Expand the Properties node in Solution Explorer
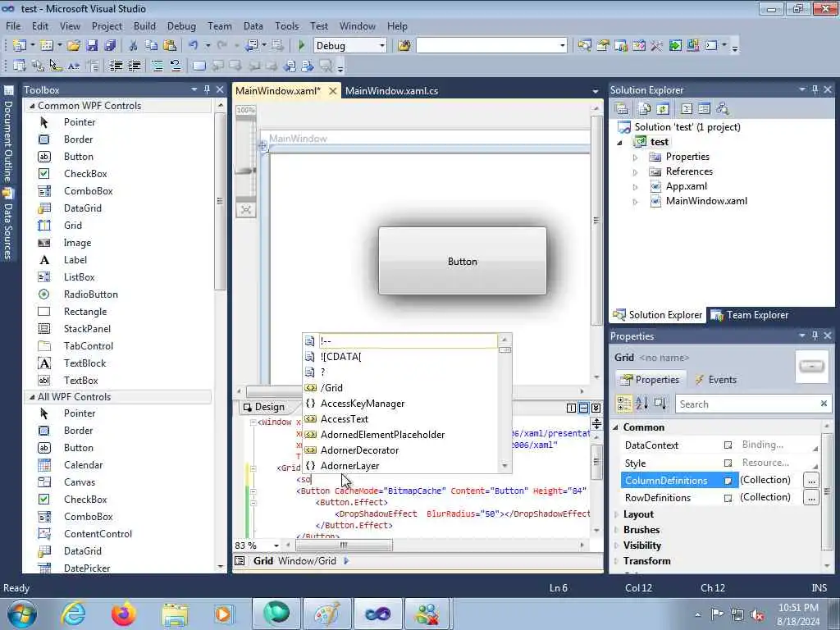This screenshot has width=840, height=630. click(636, 157)
